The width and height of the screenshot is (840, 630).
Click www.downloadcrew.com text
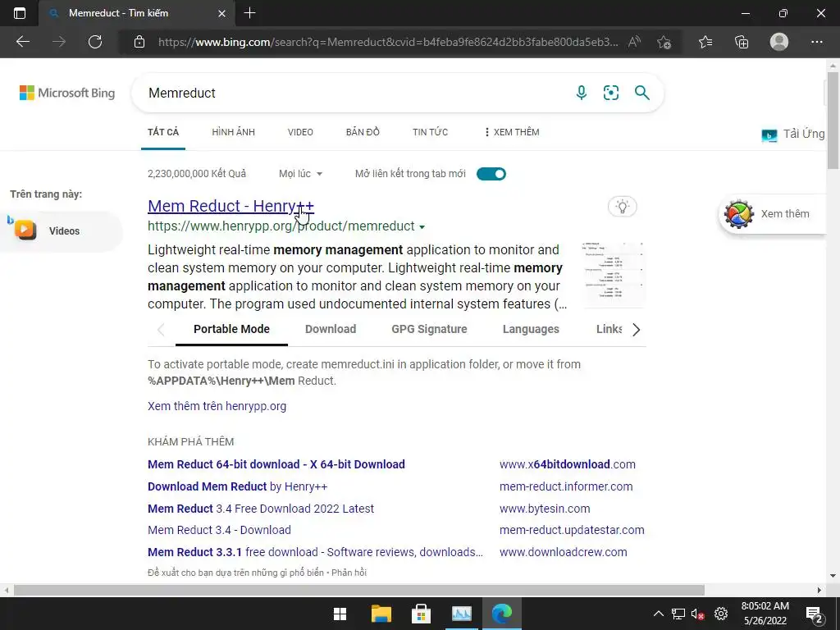[x=563, y=552]
